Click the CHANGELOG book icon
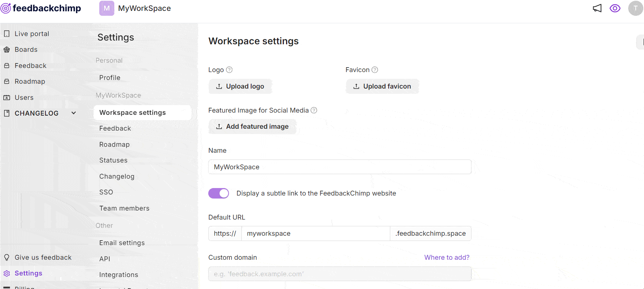Image resolution: width=644 pixels, height=289 pixels. 7,113
